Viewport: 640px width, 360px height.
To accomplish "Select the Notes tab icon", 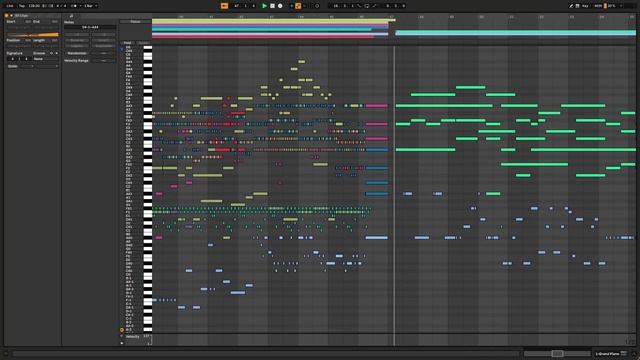I will point(71,16).
